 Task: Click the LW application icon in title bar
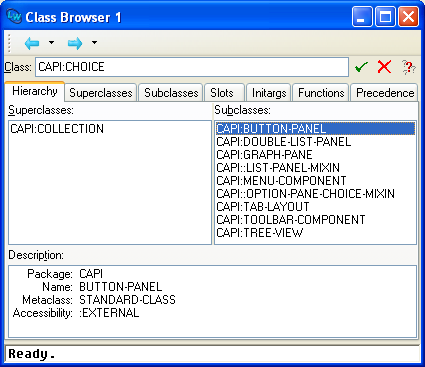pyautogui.click(x=14, y=16)
